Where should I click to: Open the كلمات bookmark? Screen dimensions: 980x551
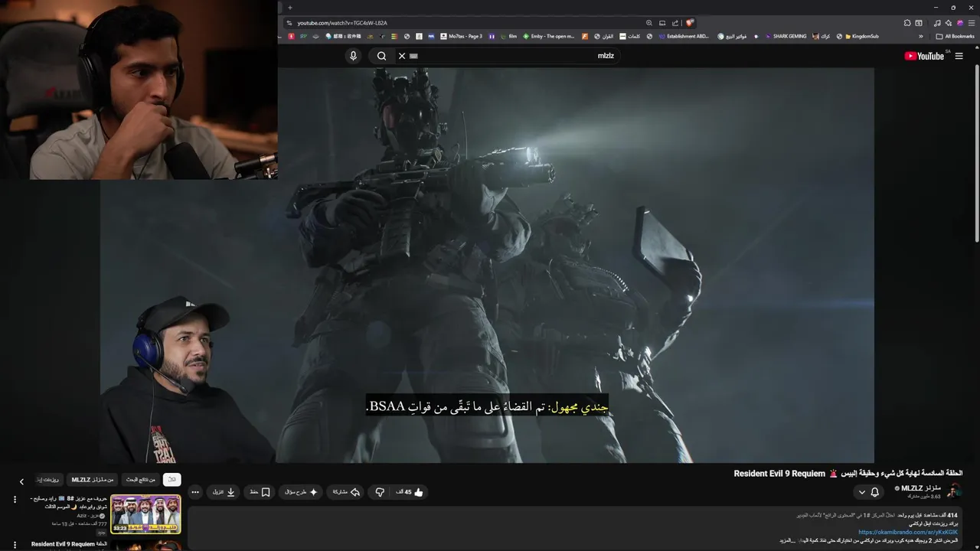click(x=630, y=36)
